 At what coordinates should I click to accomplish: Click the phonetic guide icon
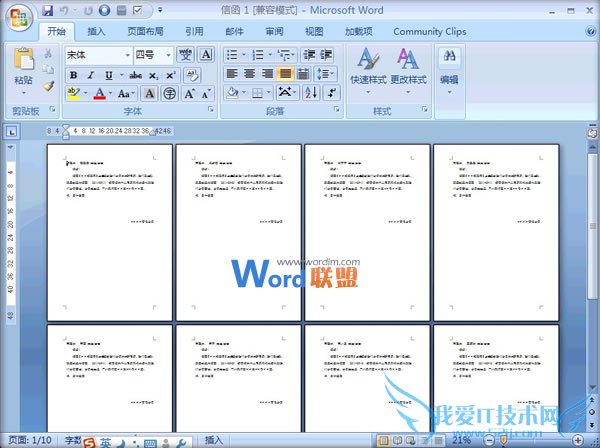[x=185, y=55]
